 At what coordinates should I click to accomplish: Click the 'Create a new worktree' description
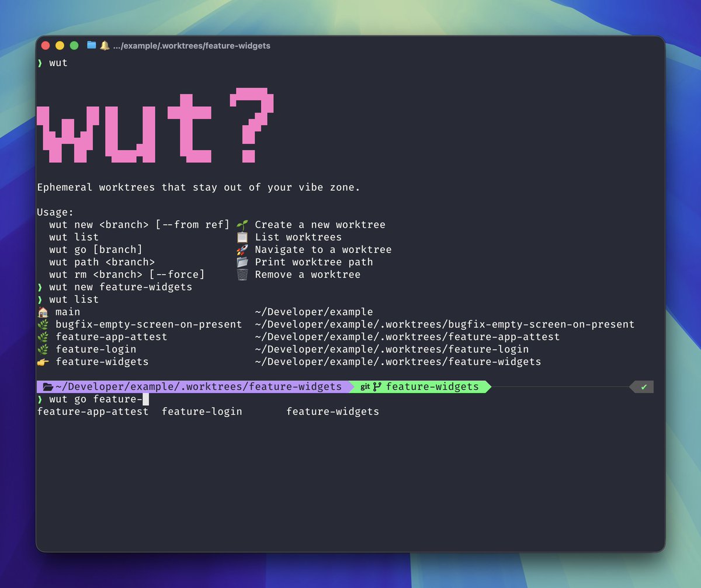[320, 225]
